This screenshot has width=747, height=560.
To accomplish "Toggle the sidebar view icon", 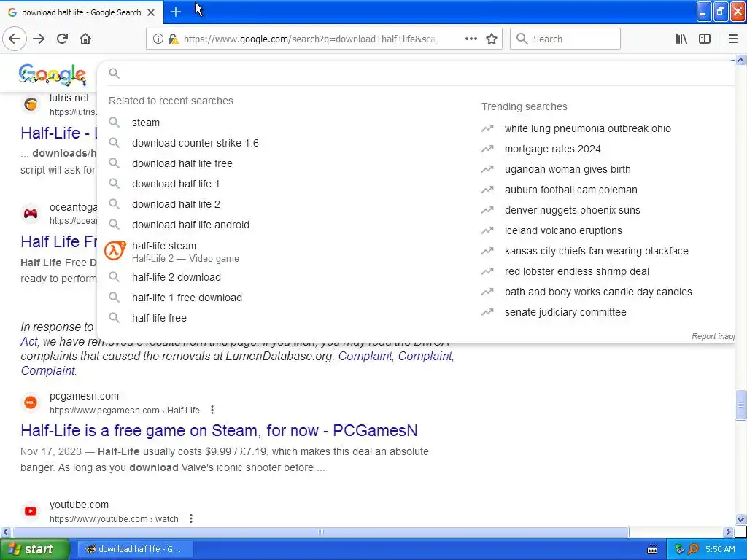I will pyautogui.click(x=705, y=39).
